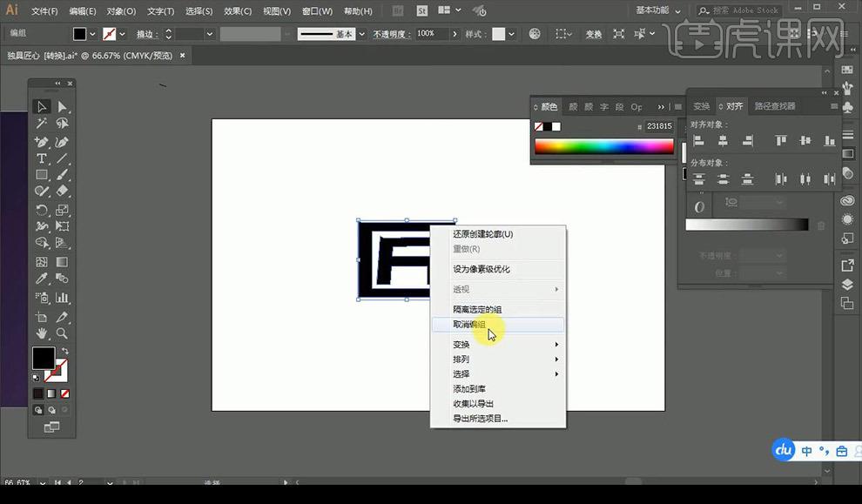
Task: Choose 取消编组 from context menu
Action: 498,325
